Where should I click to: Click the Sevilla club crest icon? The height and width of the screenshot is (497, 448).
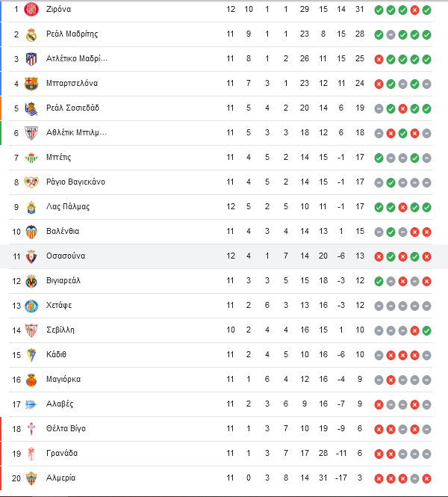point(31,330)
